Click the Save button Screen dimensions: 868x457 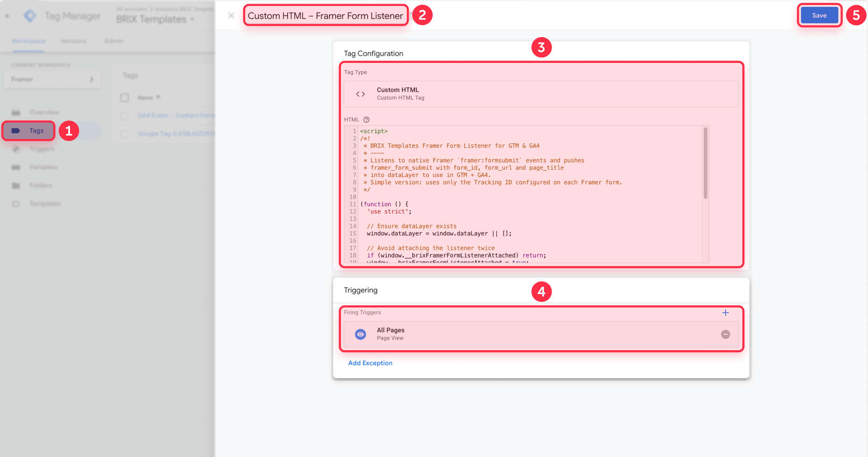(x=819, y=15)
